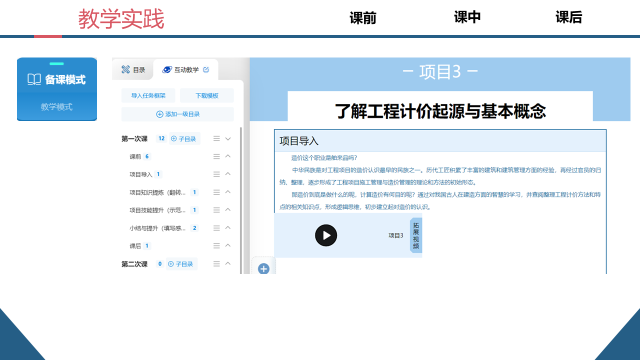The width and height of the screenshot is (640, 360).
Task: Click the 导入任务框架 button
Action: click(148, 96)
